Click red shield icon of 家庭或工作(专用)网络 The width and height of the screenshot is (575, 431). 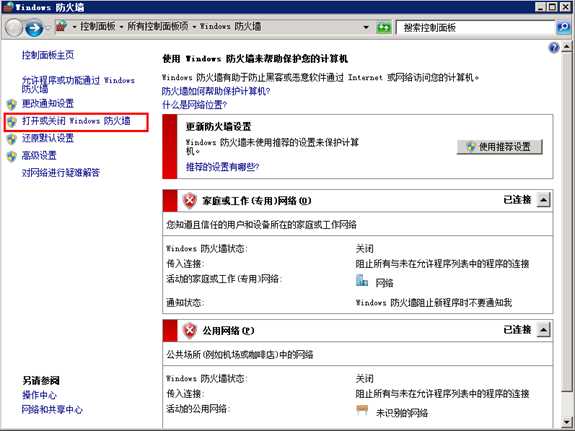pos(189,201)
